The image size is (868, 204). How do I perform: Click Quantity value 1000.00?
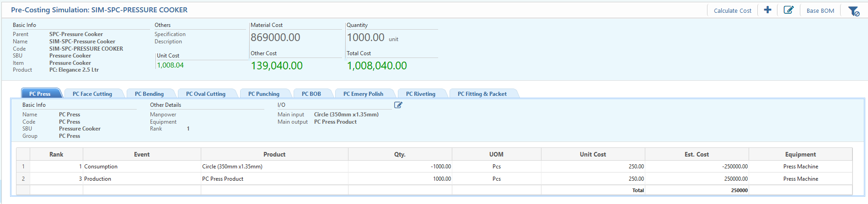[365, 37]
